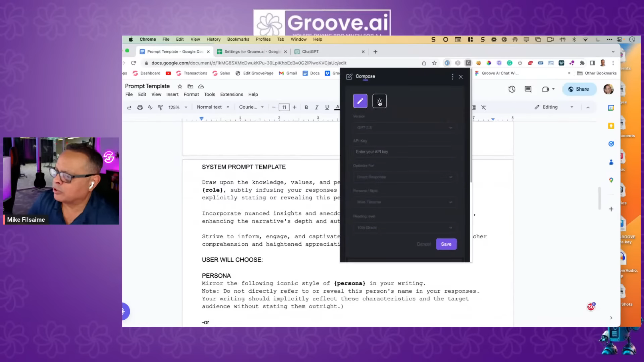Open the three-dot menu in Compose panel

click(452, 77)
